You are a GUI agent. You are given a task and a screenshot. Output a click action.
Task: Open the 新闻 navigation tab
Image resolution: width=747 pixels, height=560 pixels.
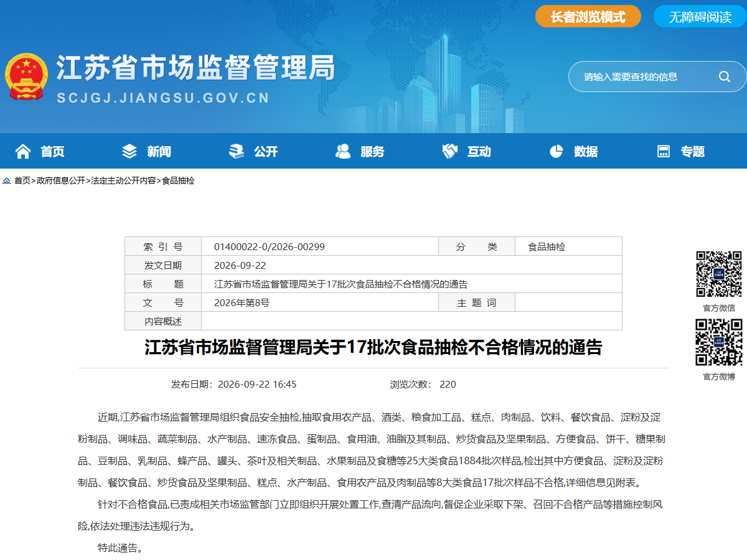coord(159,151)
